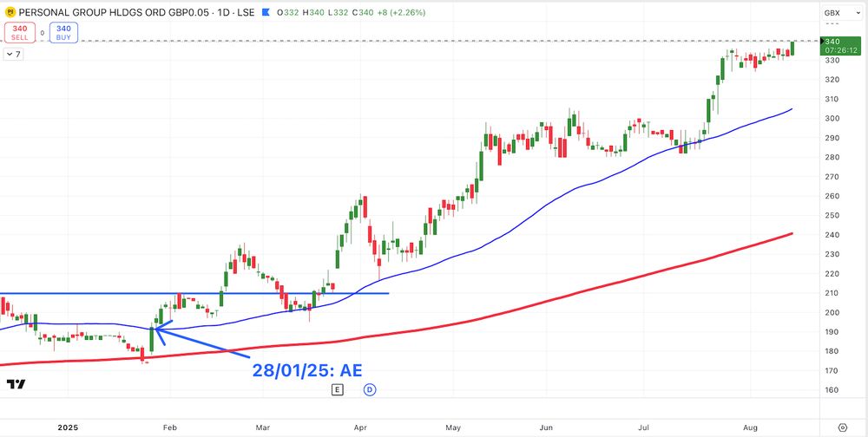Open chart settings gear icon
Image resolution: width=868 pixels, height=437 pixels.
coord(843,427)
